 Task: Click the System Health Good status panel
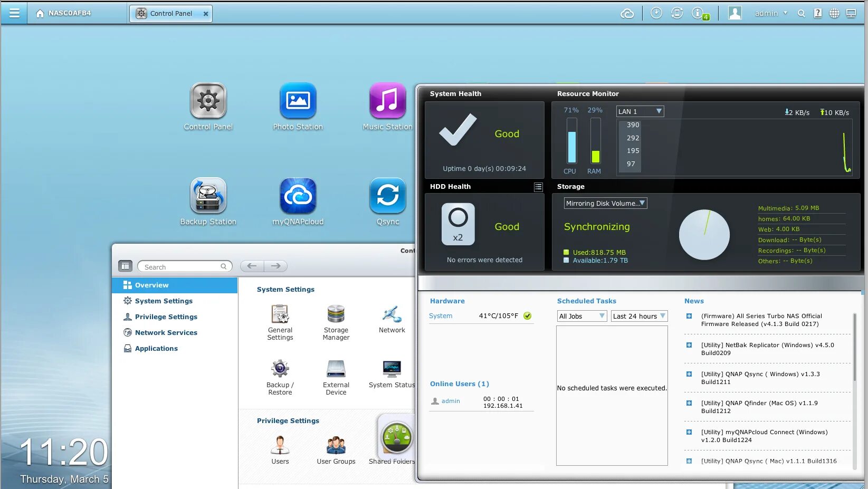[484, 140]
